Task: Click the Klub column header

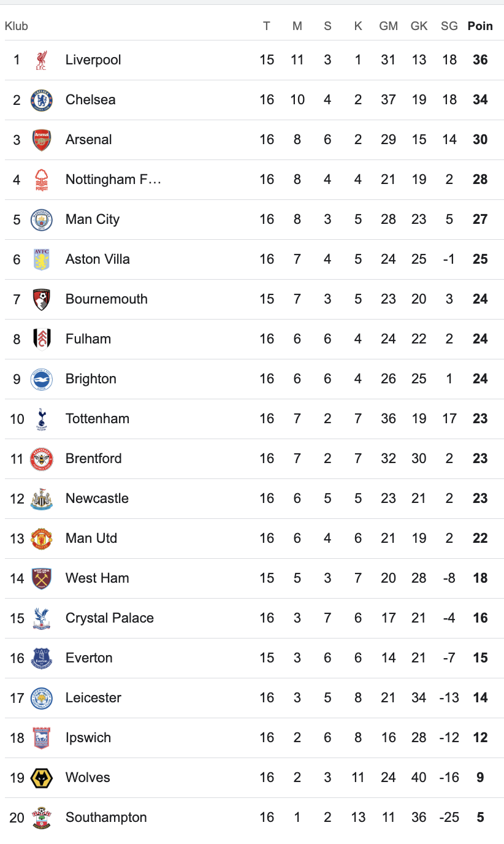Action: pos(17,26)
